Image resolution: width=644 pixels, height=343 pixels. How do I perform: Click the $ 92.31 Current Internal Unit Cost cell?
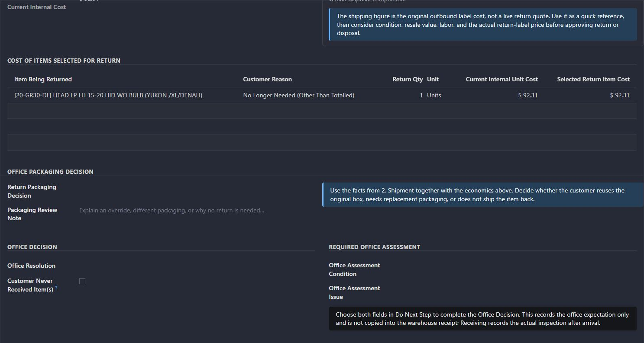(527, 95)
